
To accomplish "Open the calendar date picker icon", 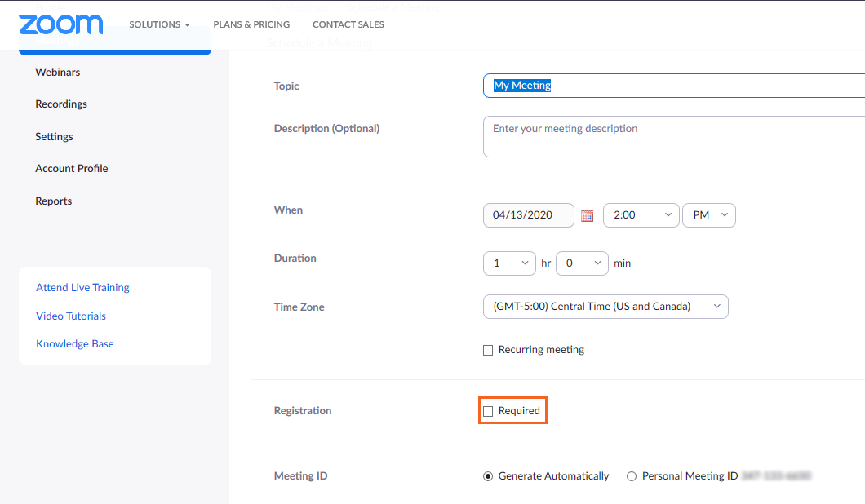I will [587, 215].
